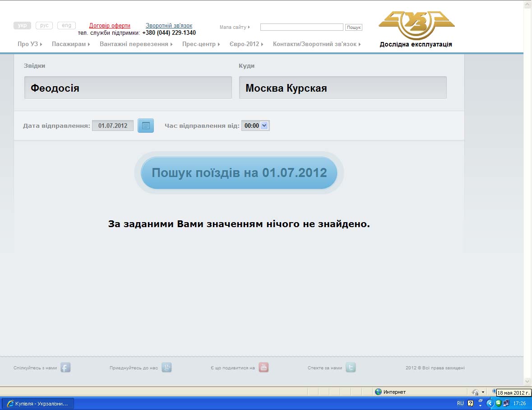532x410 pixels.
Task: Click the Twitter icon in footer
Action: [351, 368]
